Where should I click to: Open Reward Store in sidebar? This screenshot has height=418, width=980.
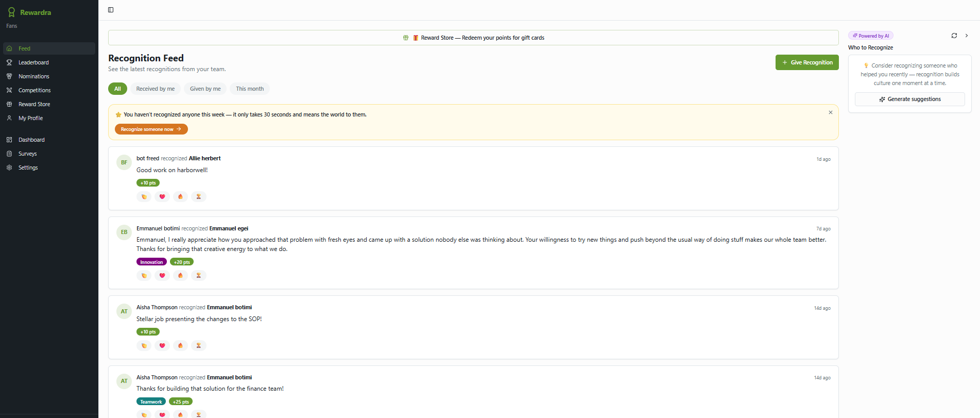click(x=34, y=104)
